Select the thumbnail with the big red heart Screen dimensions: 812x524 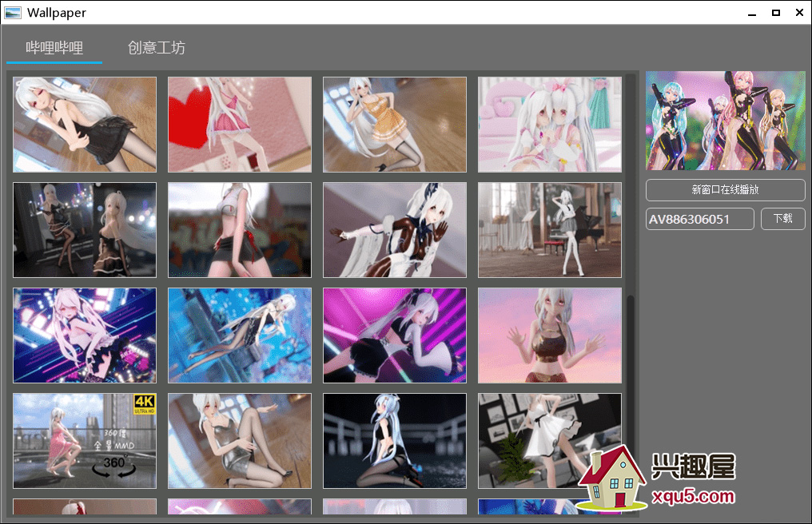pyautogui.click(x=240, y=125)
